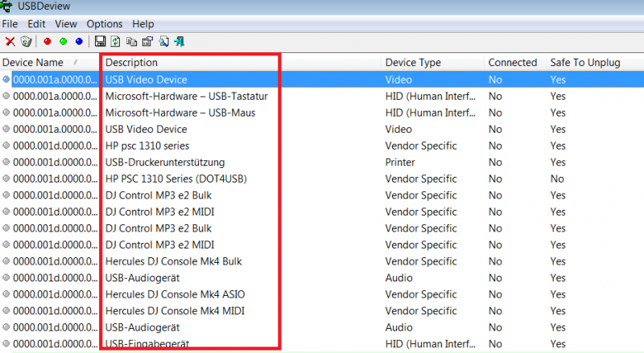Screen dimensions: 644x353
Task: Click the blue dot toolbar icon
Action: [x=78, y=41]
